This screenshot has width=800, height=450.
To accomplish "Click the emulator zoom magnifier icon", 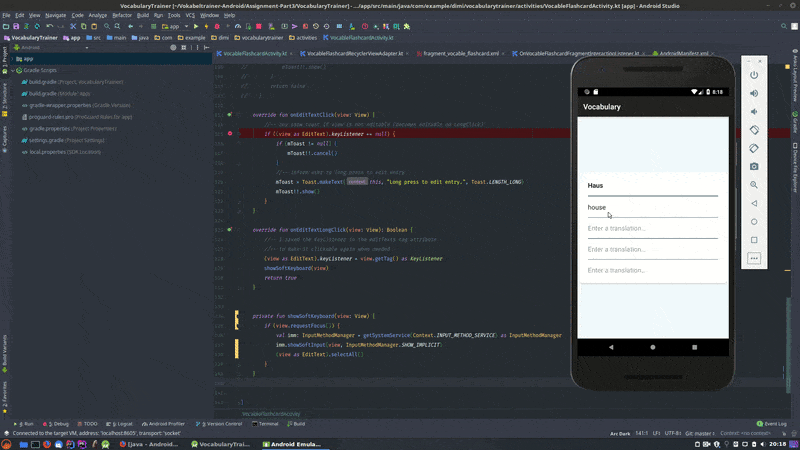I will [754, 185].
